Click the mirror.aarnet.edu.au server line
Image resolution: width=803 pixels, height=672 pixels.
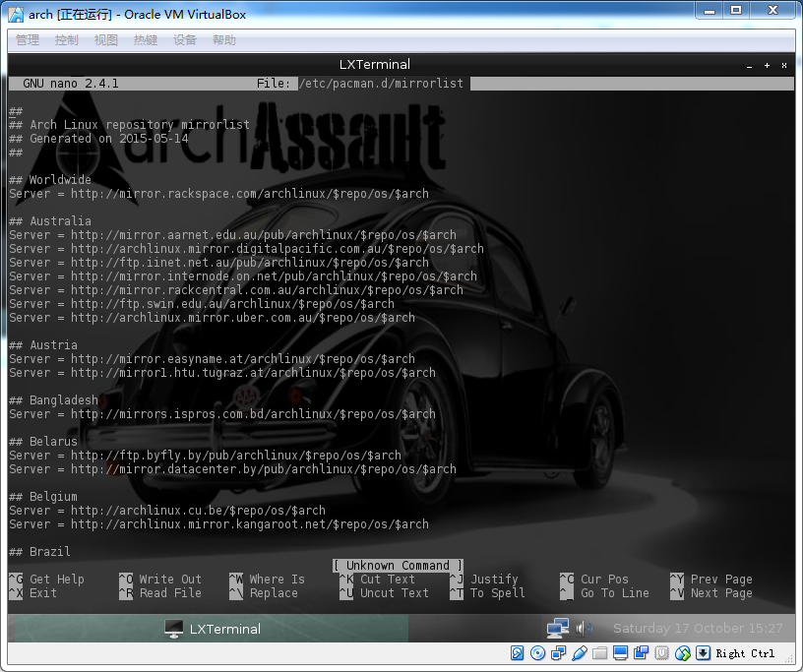coord(232,235)
